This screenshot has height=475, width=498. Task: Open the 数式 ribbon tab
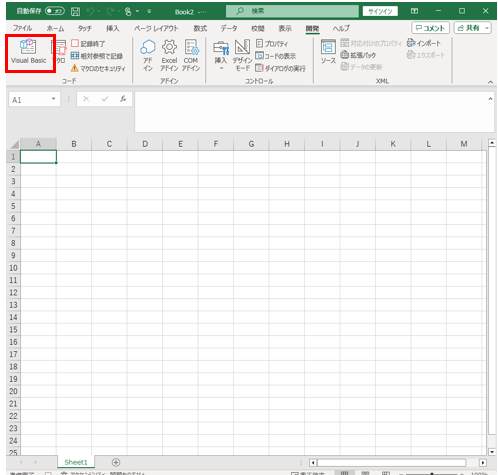200,29
